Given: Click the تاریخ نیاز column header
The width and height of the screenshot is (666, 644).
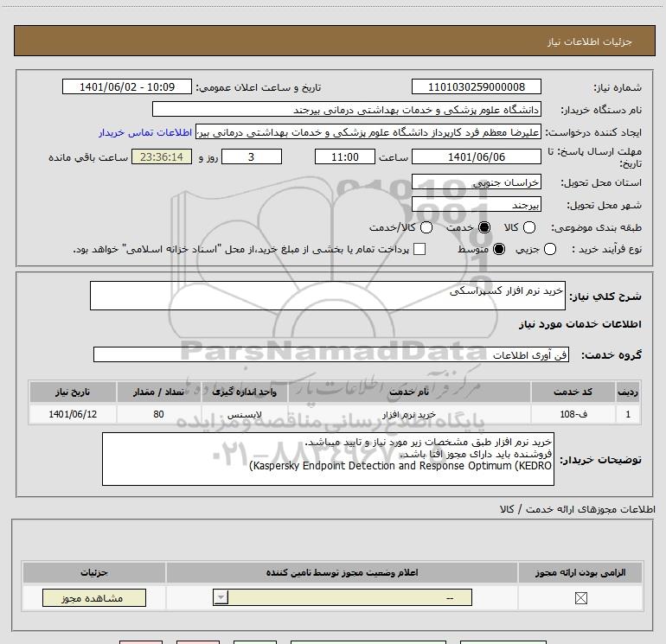Looking at the screenshot, I should [x=73, y=392].
